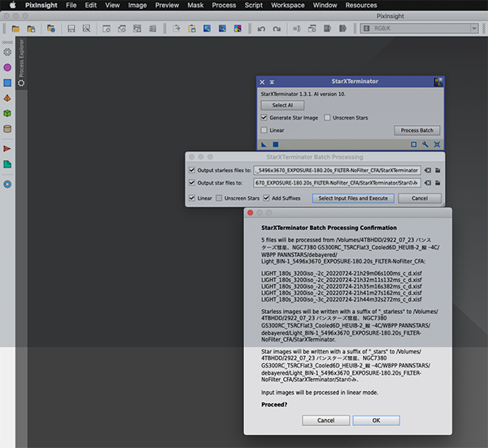Open the Mask menu

195,6
